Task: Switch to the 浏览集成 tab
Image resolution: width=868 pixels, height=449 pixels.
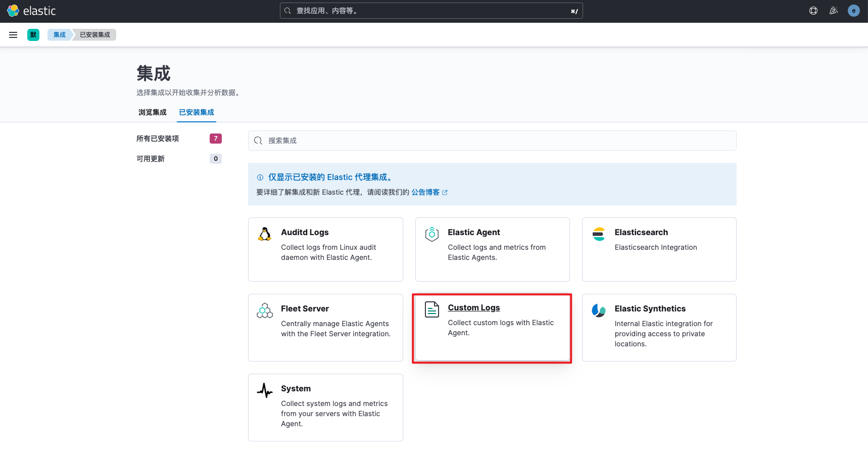Action: (153, 112)
